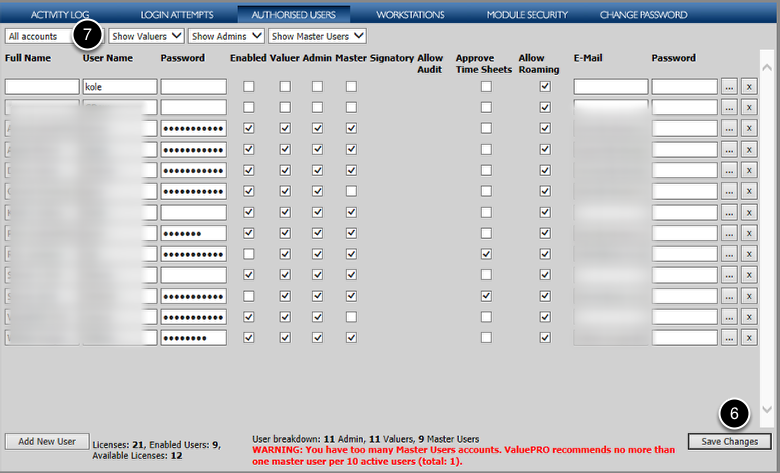This screenshot has height=473, width=780.
Task: Click the Enabled column header
Action: tap(248, 58)
